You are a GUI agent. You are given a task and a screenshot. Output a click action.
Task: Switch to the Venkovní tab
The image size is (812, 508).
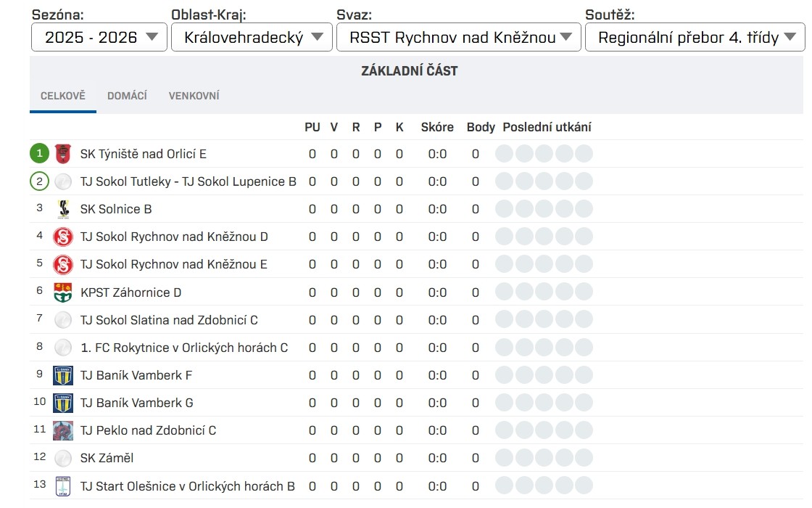[194, 96]
